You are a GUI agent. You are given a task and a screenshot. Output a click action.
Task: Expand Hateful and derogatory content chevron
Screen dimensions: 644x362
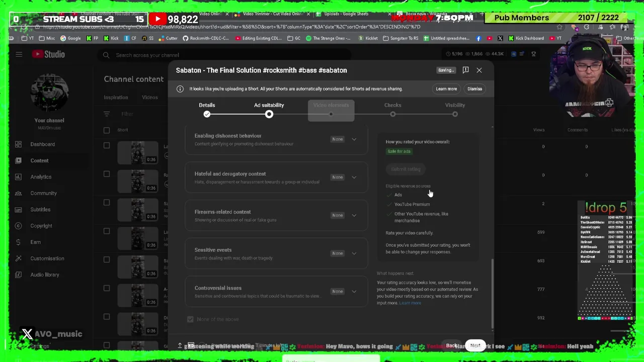[x=354, y=177]
